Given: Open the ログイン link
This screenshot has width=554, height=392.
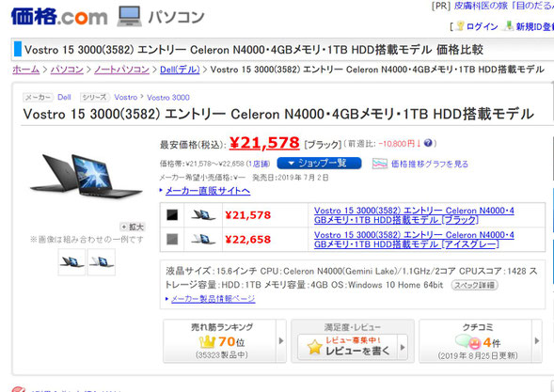Looking at the screenshot, I should point(482,26).
